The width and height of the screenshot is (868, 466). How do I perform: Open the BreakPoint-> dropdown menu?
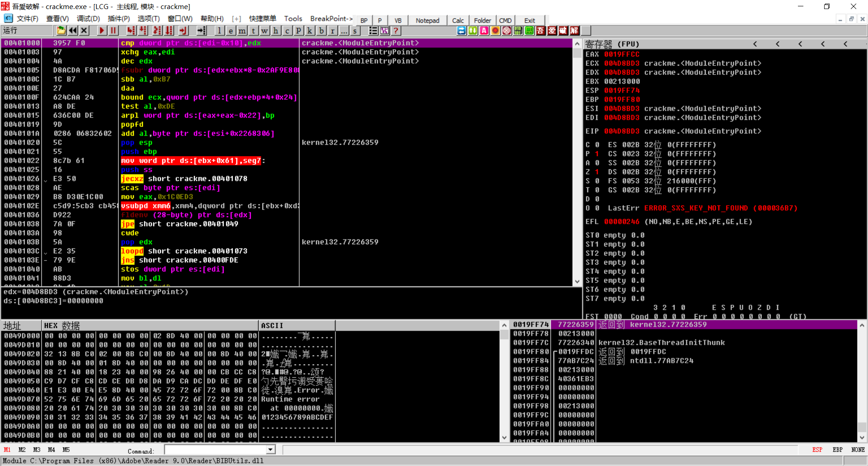331,19
